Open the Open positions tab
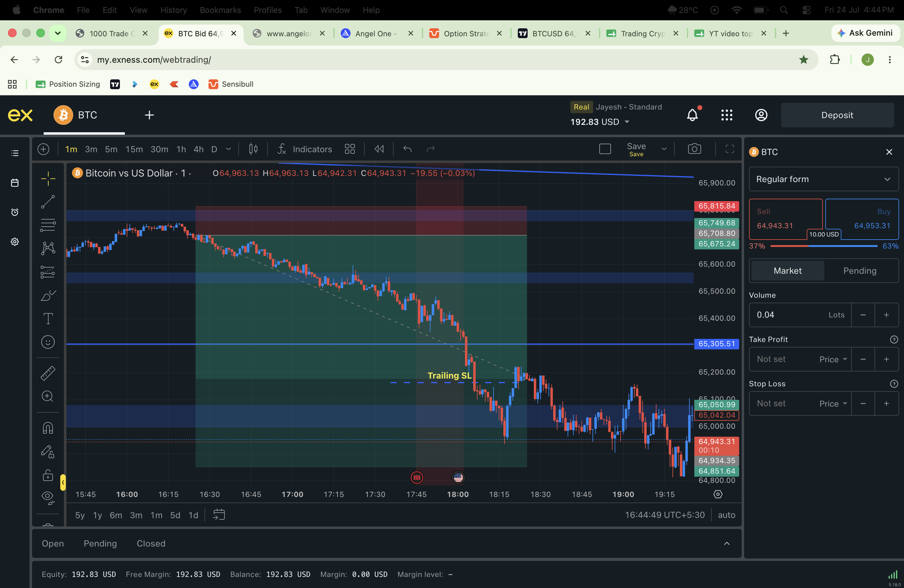 [x=53, y=543]
